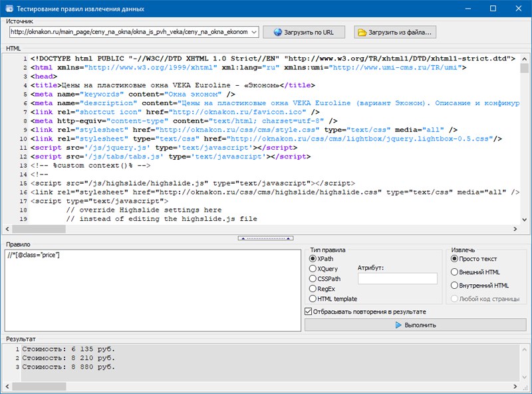Click inside the Правило rule text area
The image size is (532, 394).
tap(153, 290)
